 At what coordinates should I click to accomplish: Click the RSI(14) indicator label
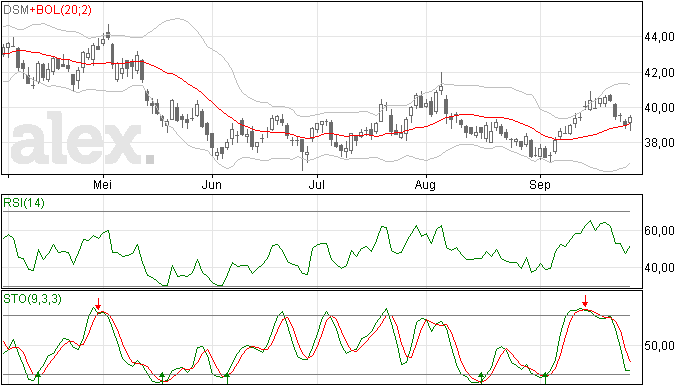(x=24, y=203)
